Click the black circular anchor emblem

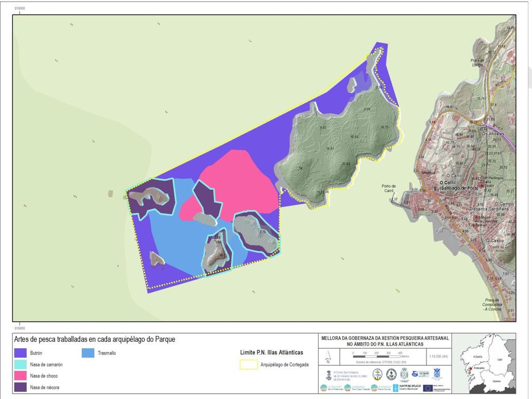pos(392,375)
